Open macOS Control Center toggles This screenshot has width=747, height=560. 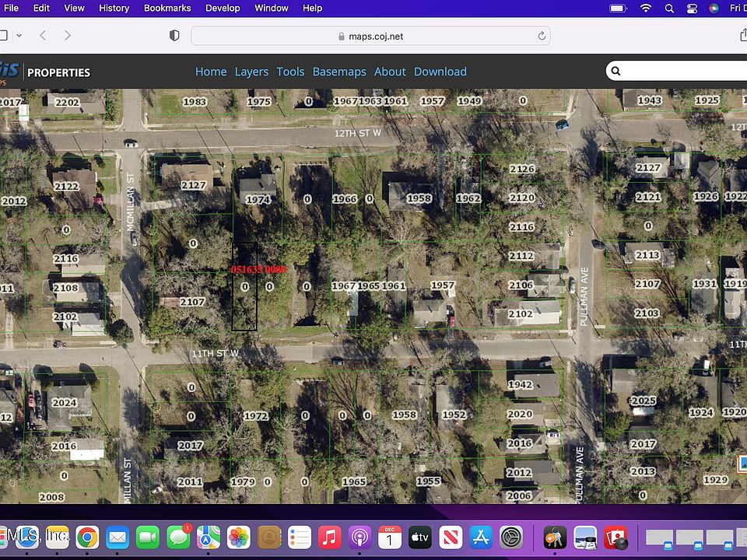[x=692, y=9]
